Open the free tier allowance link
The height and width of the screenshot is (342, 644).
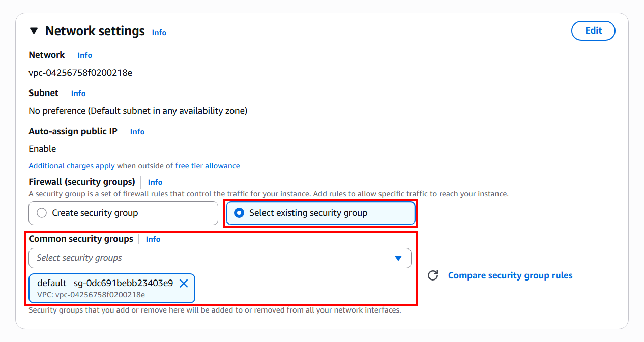tap(208, 166)
